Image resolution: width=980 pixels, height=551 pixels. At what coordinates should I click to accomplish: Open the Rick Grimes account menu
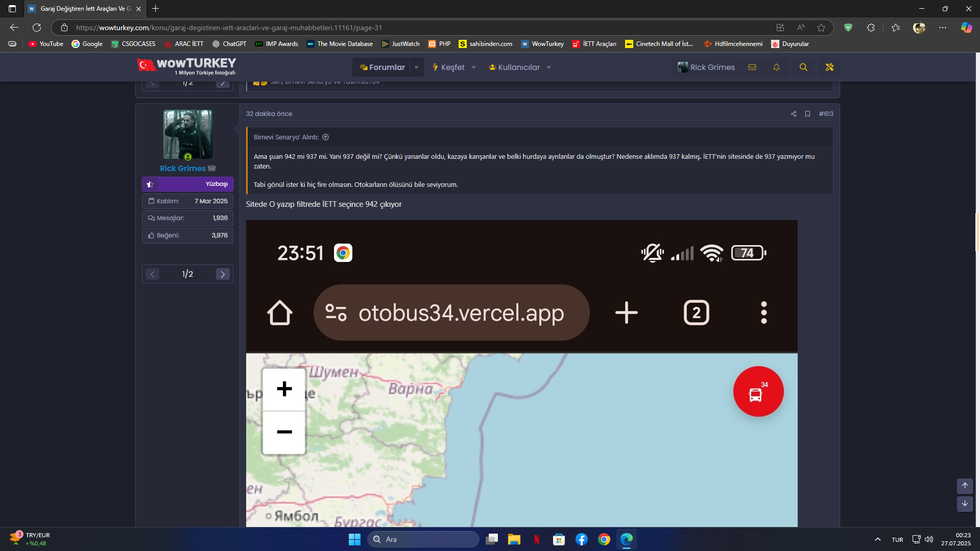[x=706, y=67]
